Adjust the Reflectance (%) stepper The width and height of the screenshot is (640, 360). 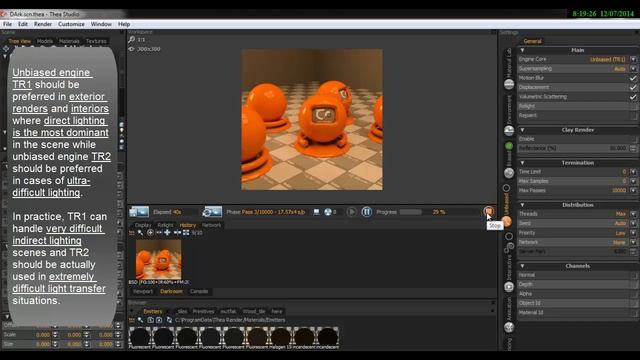click(x=633, y=148)
